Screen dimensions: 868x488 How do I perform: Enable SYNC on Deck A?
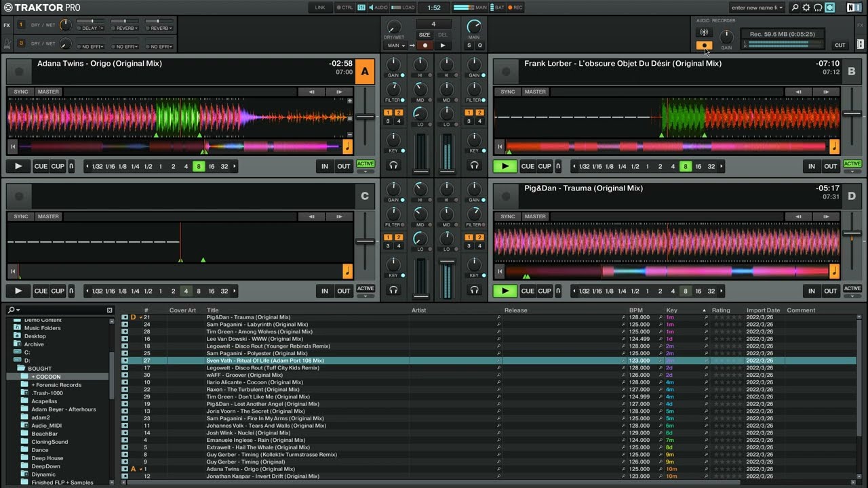click(x=21, y=91)
